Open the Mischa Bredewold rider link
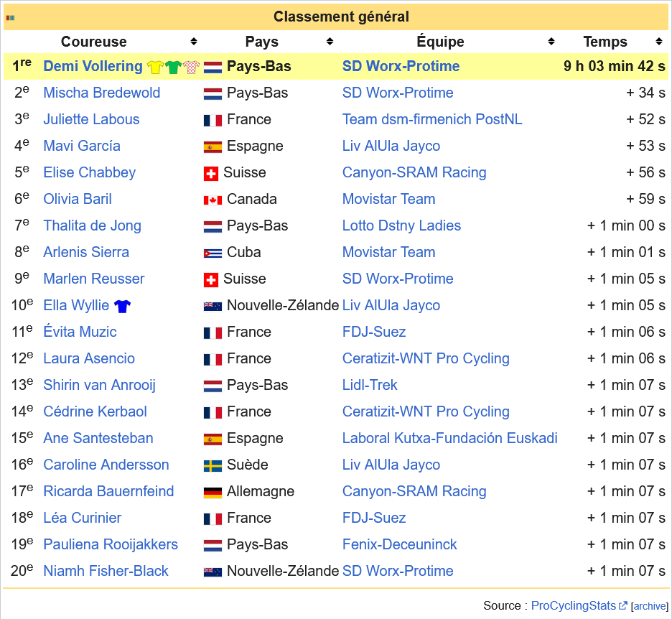 (x=101, y=93)
